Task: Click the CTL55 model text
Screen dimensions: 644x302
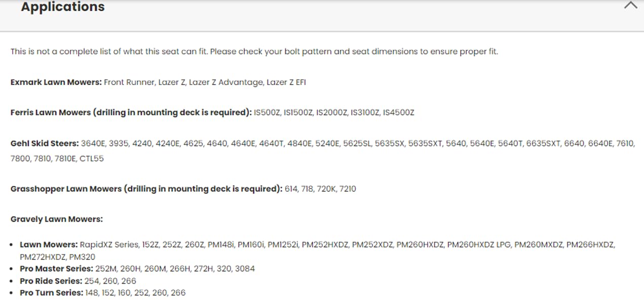Action: click(92, 158)
